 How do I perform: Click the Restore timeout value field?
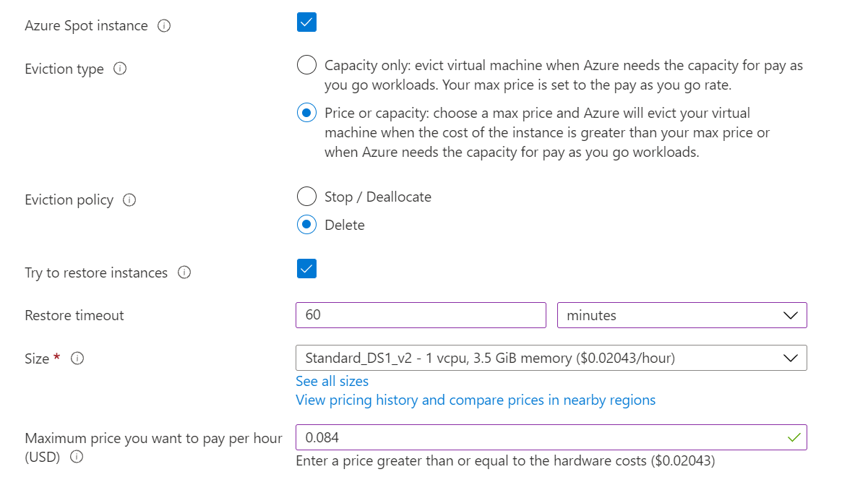[x=421, y=315]
